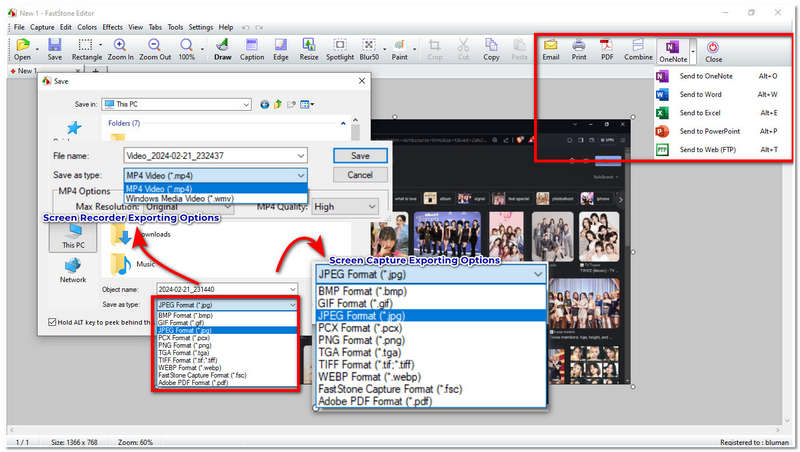Choose Send to Word menu entry

700,95
